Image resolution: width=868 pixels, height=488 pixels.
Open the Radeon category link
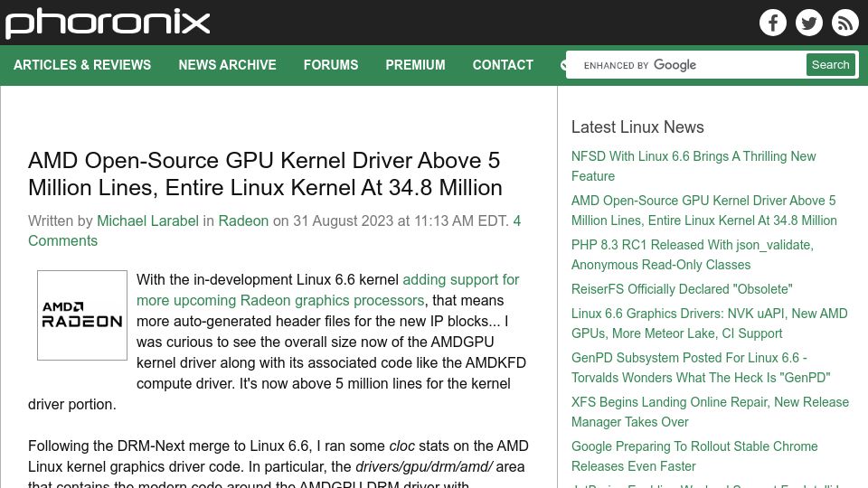click(243, 221)
